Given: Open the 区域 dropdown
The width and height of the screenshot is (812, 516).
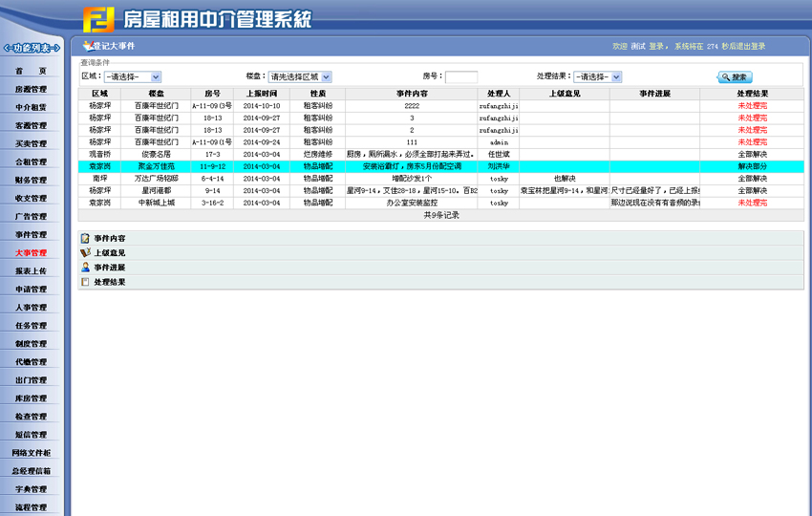Looking at the screenshot, I should pyautogui.click(x=133, y=76).
